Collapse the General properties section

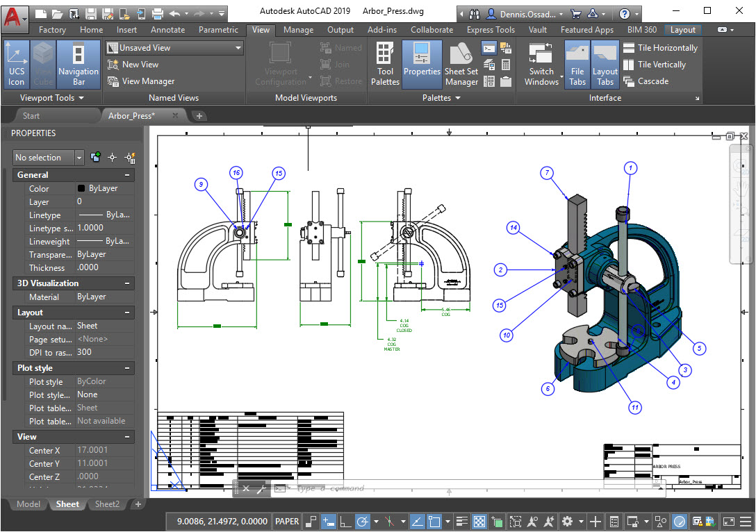click(x=127, y=175)
